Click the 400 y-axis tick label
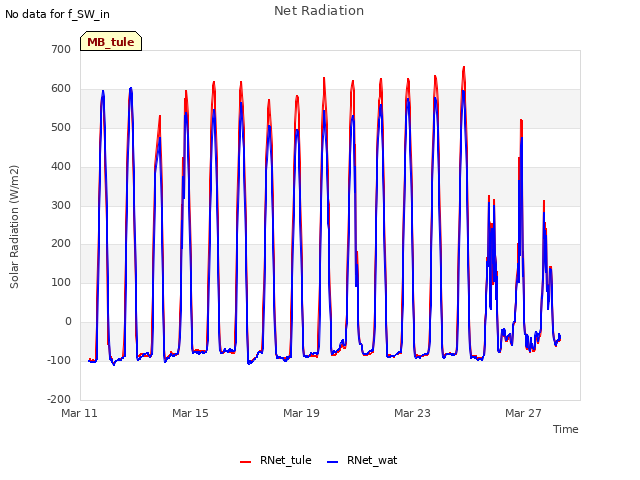Screen dimensions: 640x480 [61, 166]
